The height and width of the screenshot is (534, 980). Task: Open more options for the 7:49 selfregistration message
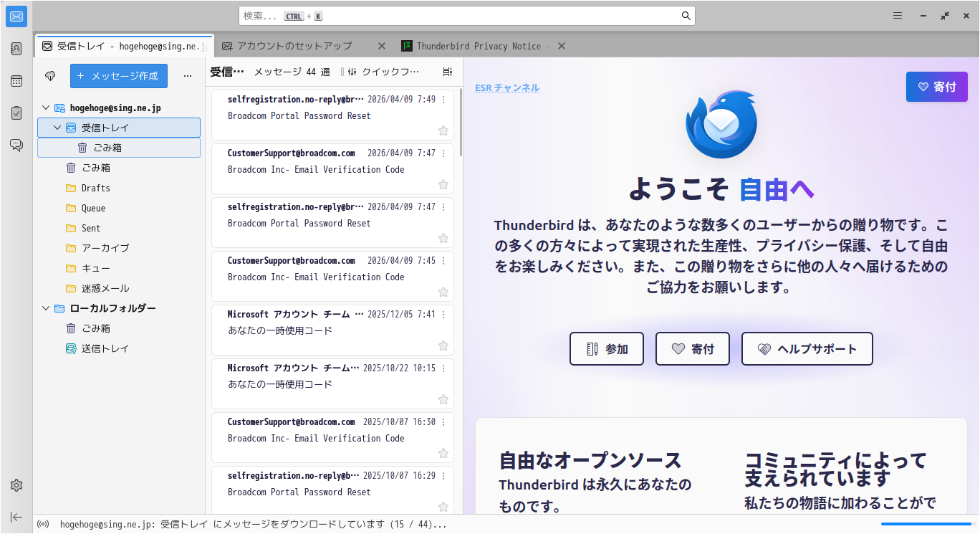(443, 100)
